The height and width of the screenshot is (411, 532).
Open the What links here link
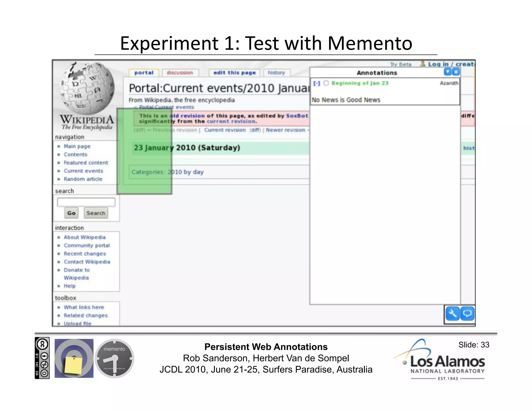(84, 307)
